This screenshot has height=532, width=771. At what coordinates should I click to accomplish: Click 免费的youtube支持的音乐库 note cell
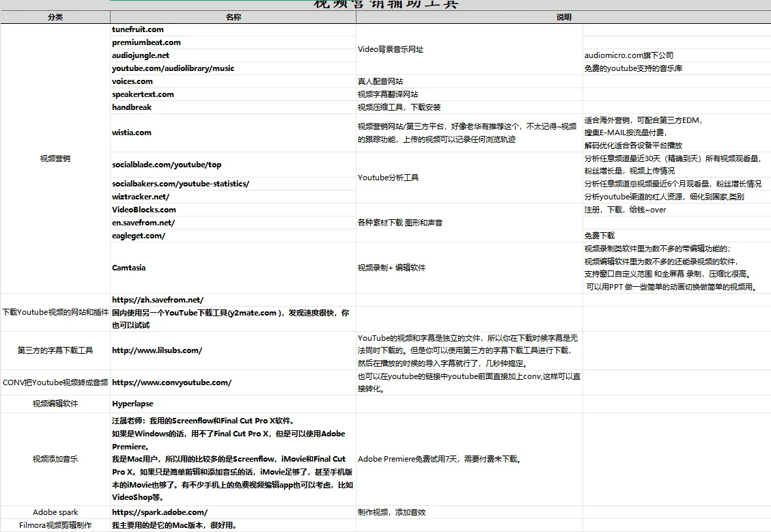pyautogui.click(x=677, y=68)
